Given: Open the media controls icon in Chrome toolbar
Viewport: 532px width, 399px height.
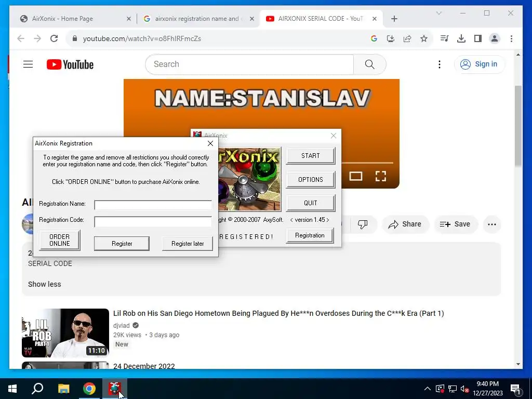Looking at the screenshot, I should (x=444, y=38).
